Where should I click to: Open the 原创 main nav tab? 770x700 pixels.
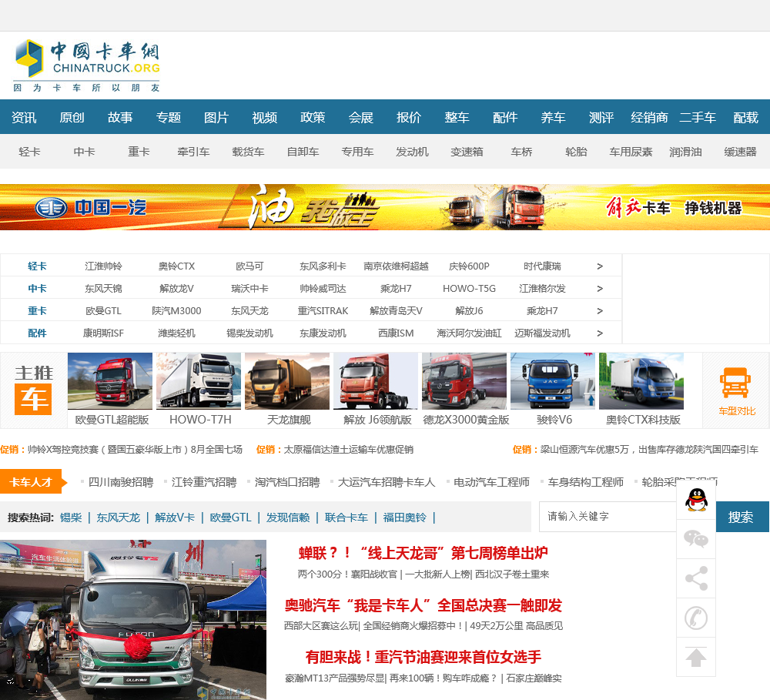tap(72, 117)
